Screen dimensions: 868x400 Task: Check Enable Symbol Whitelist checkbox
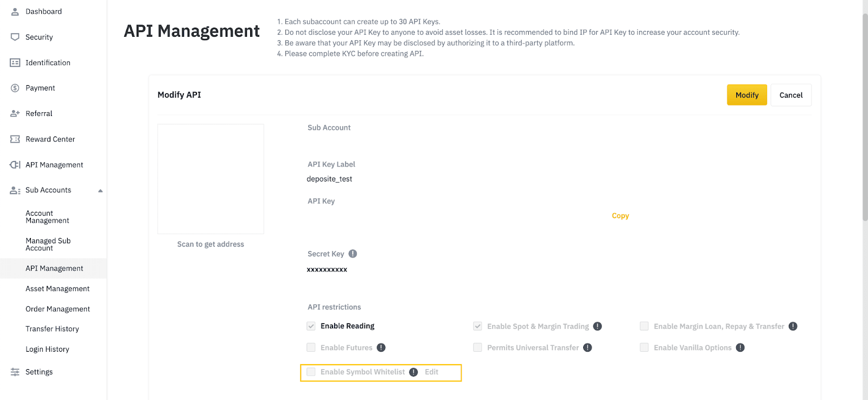click(x=311, y=372)
